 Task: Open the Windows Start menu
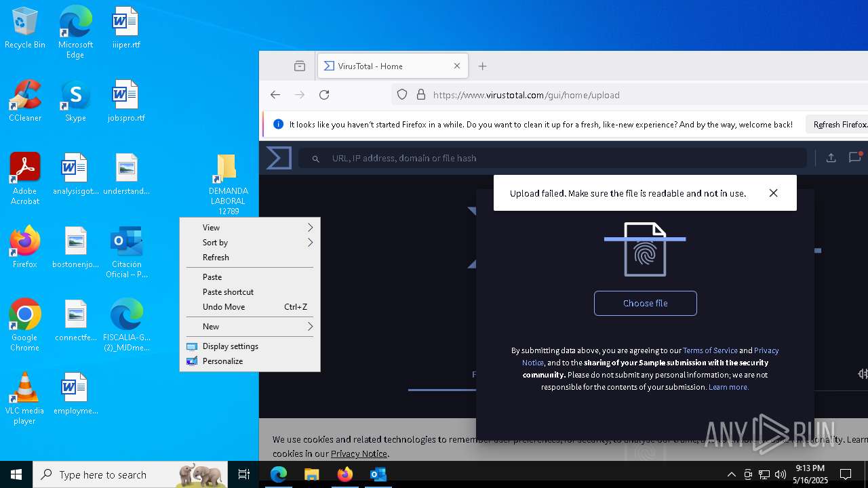coord(16,474)
